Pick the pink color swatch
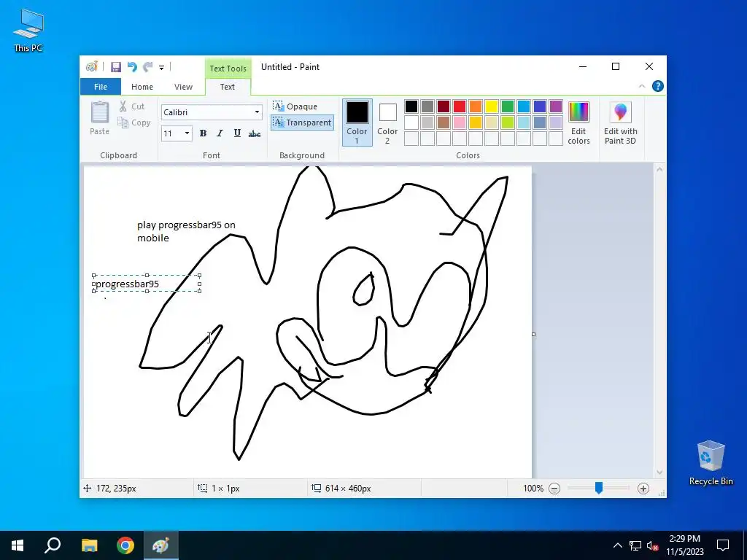Viewport: 747px width, 560px height. (x=460, y=122)
